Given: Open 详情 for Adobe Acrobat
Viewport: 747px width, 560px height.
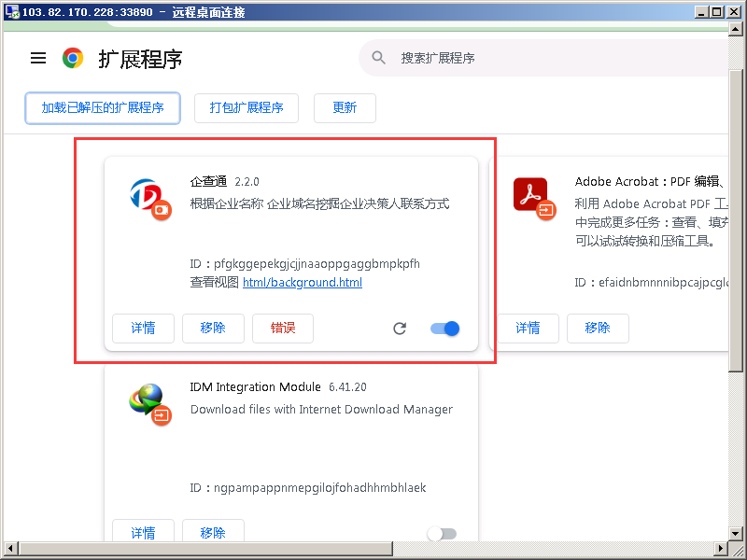Looking at the screenshot, I should (x=528, y=329).
